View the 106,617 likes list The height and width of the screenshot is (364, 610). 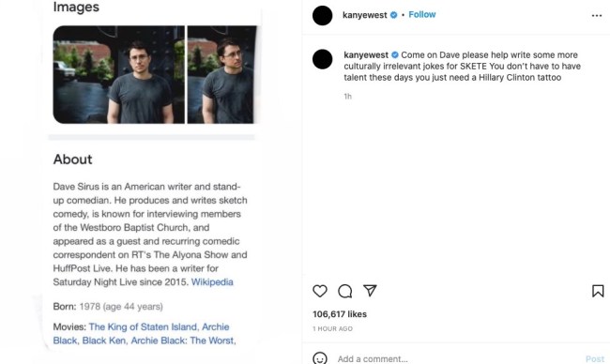(x=340, y=314)
